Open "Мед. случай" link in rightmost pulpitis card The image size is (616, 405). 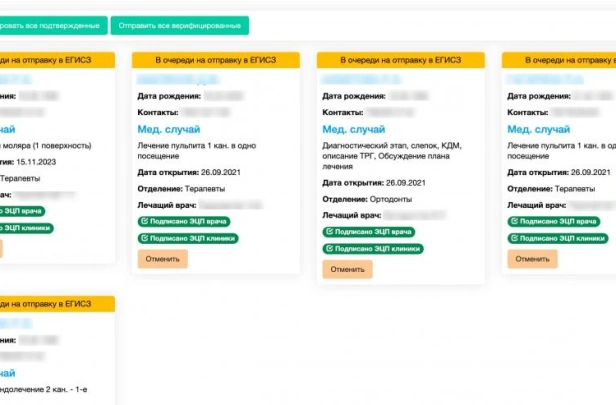(538, 129)
